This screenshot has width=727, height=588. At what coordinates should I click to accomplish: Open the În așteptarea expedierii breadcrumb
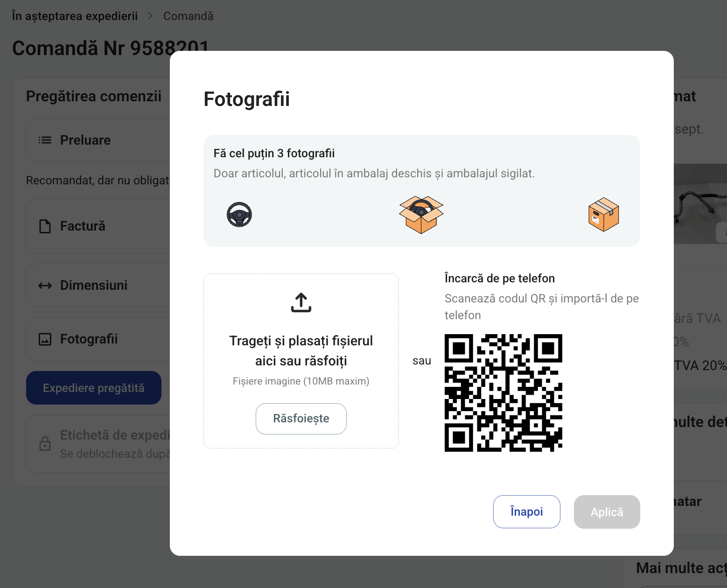tap(75, 16)
